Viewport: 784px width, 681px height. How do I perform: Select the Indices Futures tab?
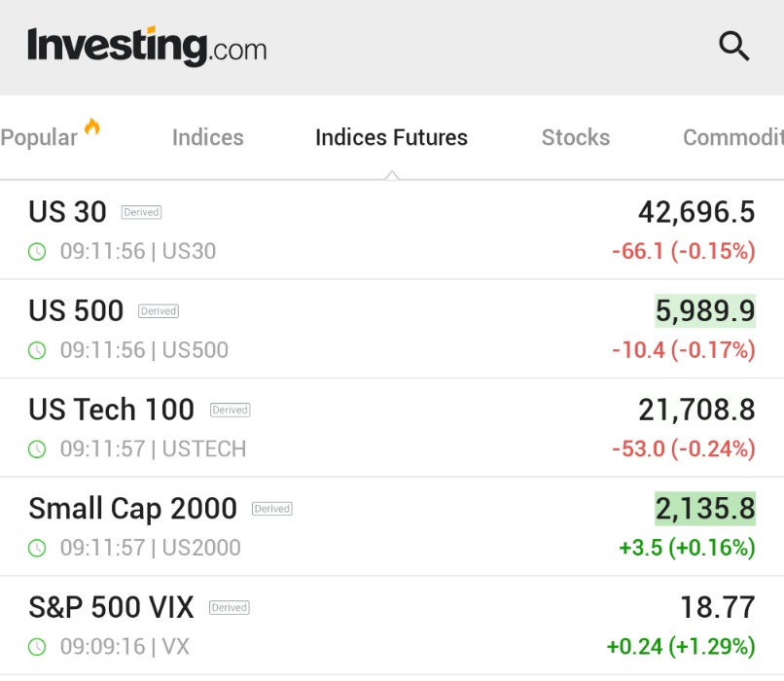click(391, 137)
